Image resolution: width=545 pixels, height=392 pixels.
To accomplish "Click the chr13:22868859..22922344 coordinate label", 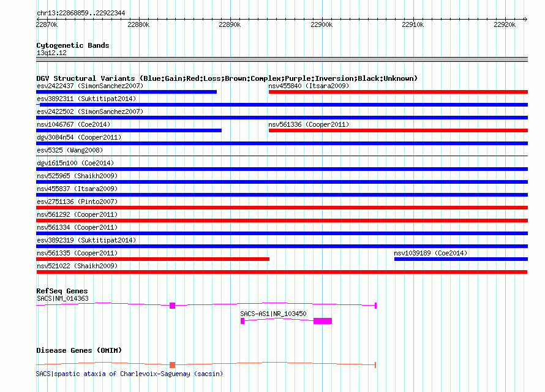I will click(x=81, y=13).
